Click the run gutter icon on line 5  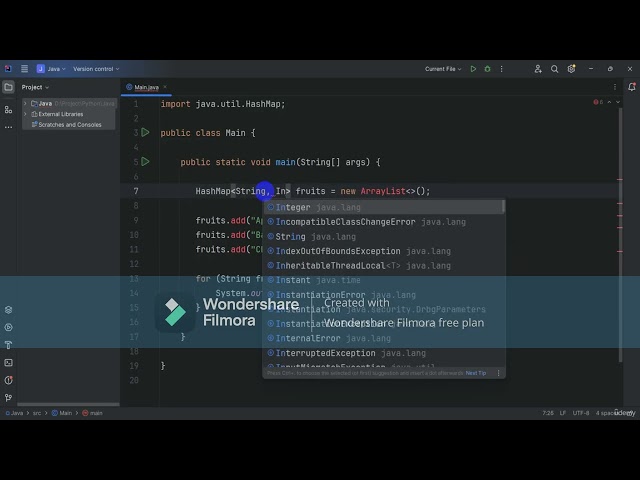pyautogui.click(x=145, y=162)
